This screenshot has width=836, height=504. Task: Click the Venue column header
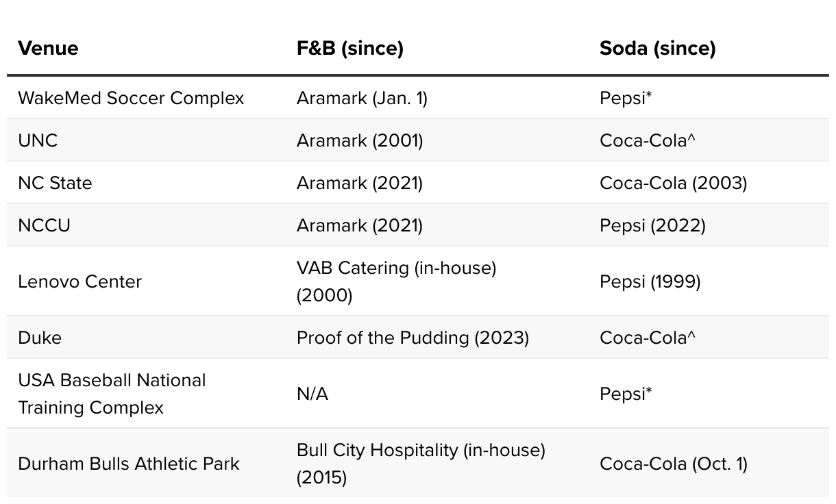pos(48,49)
